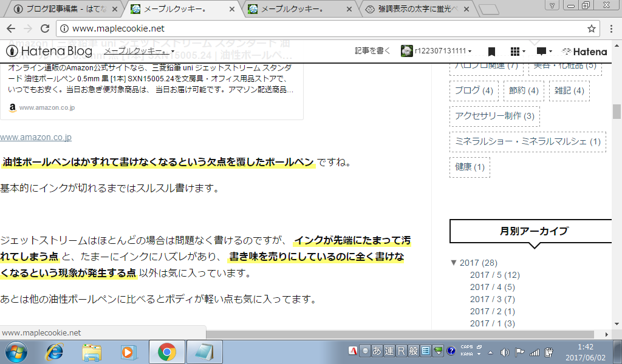
Task: Show hidden tray icons arrow
Action: tap(491, 352)
